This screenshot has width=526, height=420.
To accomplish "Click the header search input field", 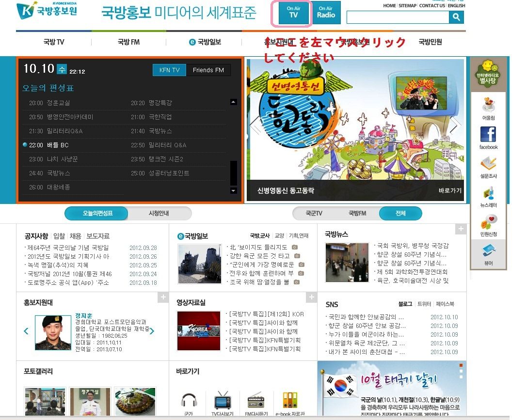I will 398,17.
